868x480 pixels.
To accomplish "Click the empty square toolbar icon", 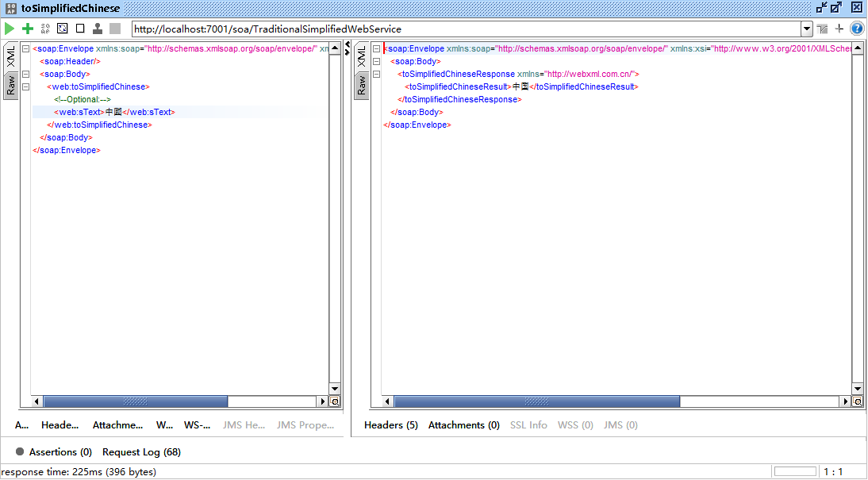I will point(80,29).
